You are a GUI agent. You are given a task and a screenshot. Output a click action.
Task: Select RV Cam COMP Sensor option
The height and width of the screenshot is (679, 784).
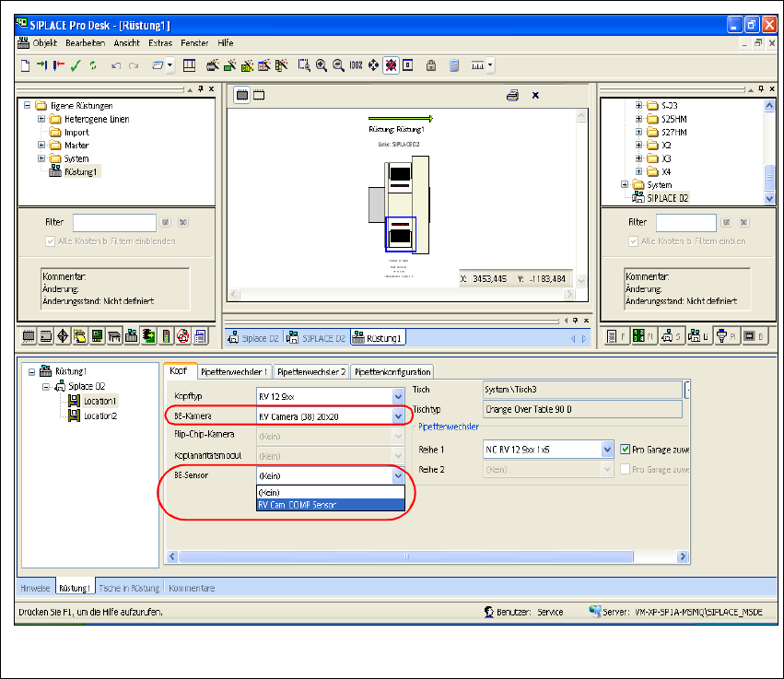coord(331,505)
